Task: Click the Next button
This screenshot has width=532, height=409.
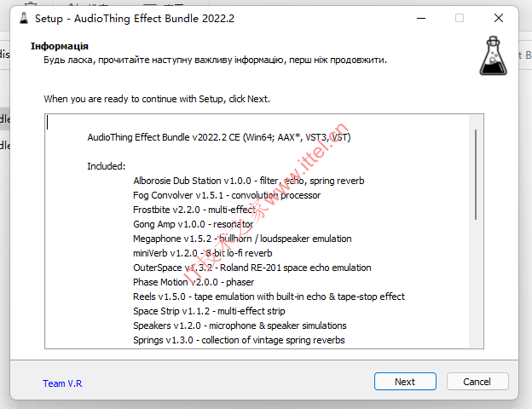Action: click(405, 382)
